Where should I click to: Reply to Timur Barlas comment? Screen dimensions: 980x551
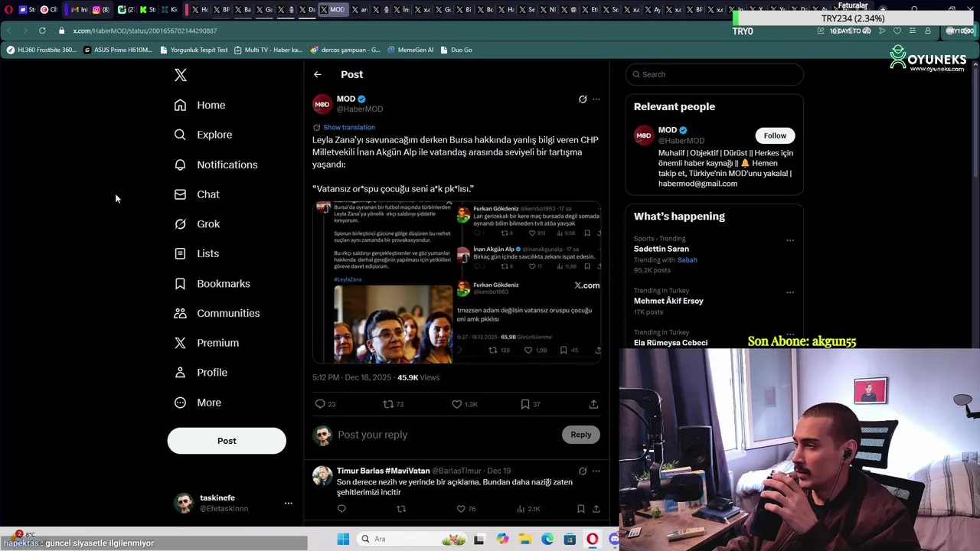coord(341,509)
